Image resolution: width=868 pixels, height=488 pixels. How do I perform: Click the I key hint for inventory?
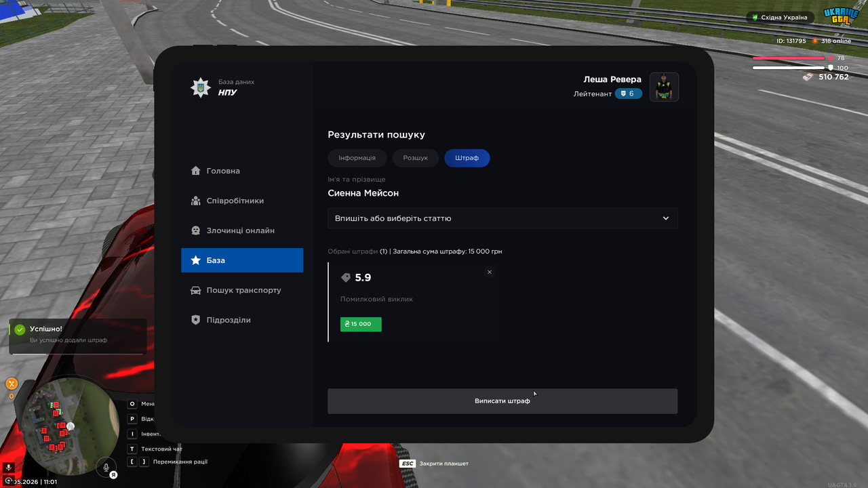click(132, 434)
